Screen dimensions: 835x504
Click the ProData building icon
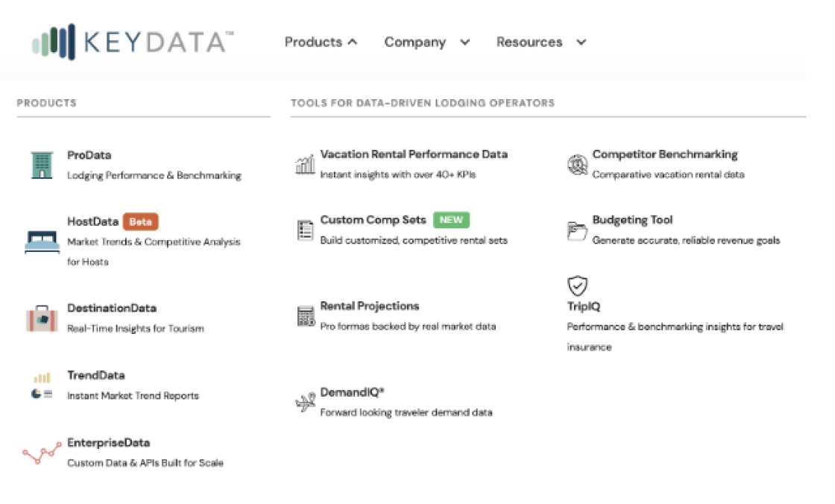click(x=42, y=165)
